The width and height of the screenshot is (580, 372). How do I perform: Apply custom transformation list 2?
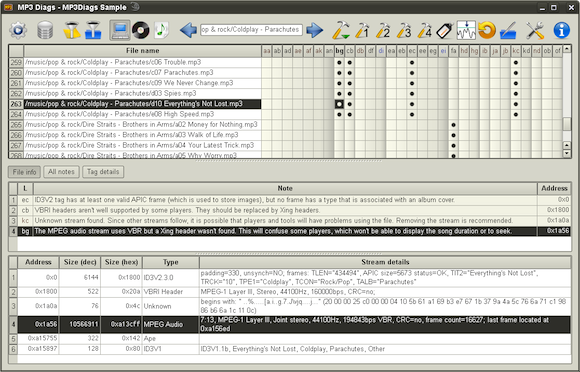pyautogui.click(x=383, y=30)
